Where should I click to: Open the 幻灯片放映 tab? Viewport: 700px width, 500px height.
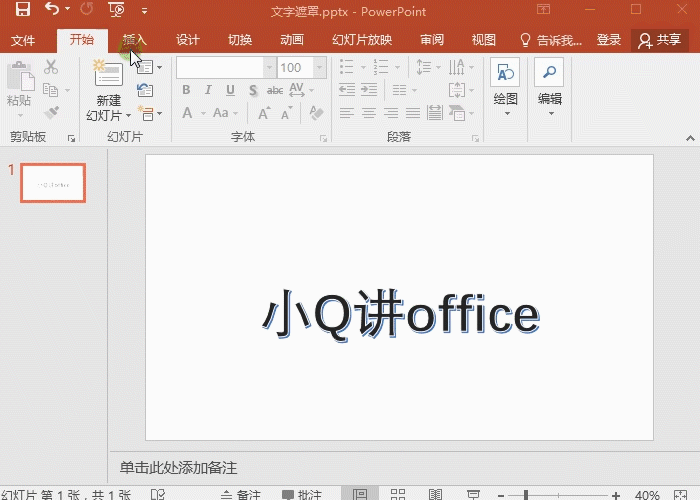coord(362,40)
